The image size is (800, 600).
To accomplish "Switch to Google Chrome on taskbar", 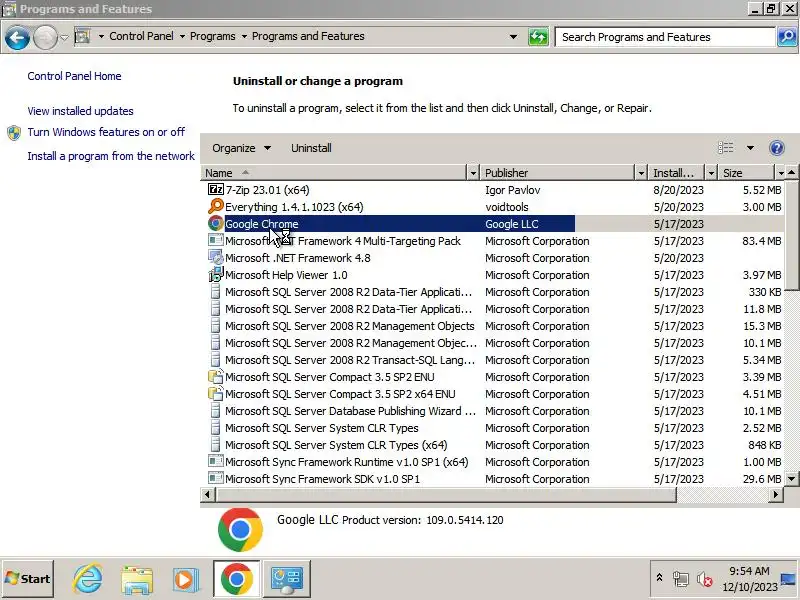I will pos(237,579).
